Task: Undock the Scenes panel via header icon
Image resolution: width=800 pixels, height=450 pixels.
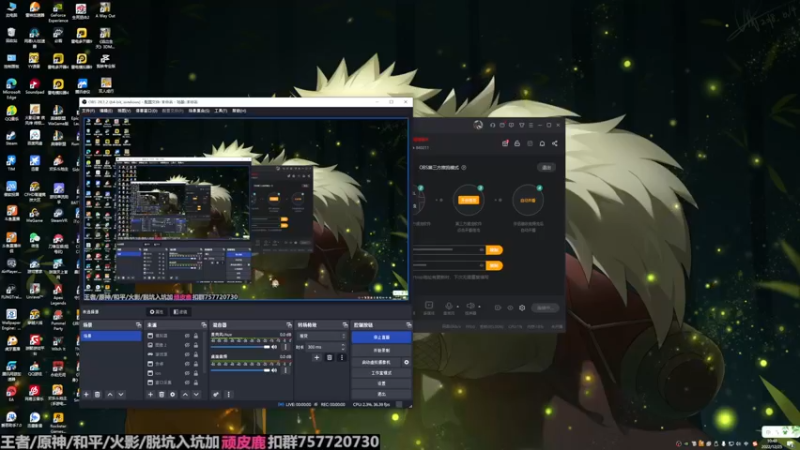Action: point(138,325)
